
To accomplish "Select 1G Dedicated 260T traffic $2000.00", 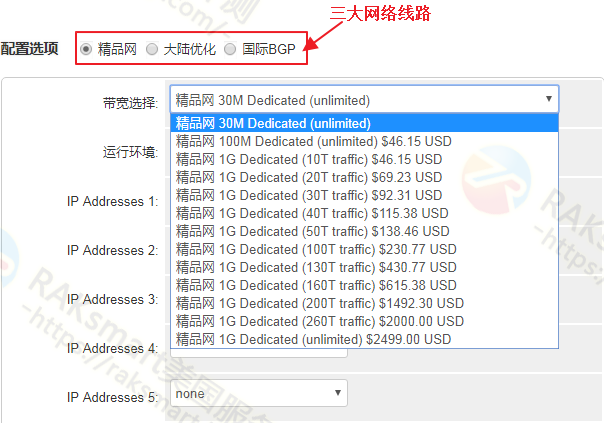I will coord(364,321).
